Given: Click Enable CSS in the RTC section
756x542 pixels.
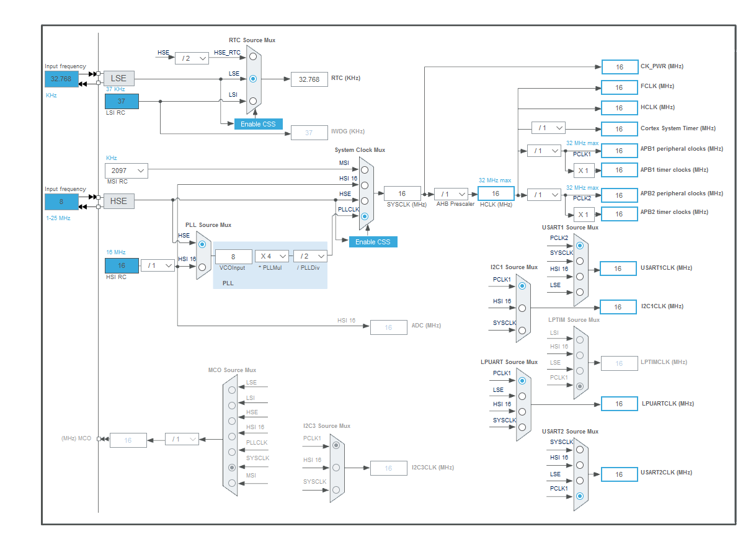Looking at the screenshot, I should [258, 123].
